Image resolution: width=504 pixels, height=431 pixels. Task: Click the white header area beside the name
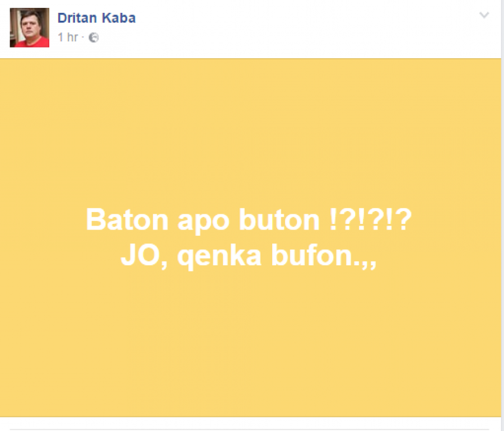305,29
